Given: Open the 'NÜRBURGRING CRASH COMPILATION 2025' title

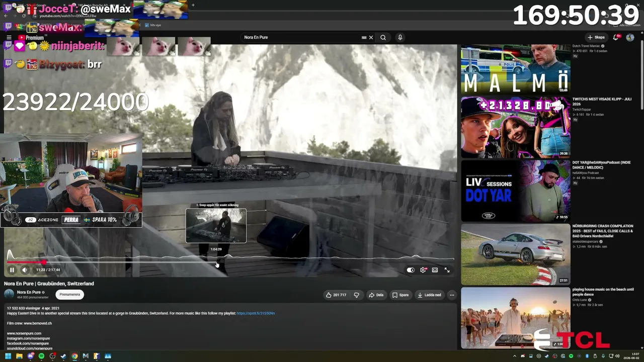Looking at the screenshot, I should click(603, 231).
